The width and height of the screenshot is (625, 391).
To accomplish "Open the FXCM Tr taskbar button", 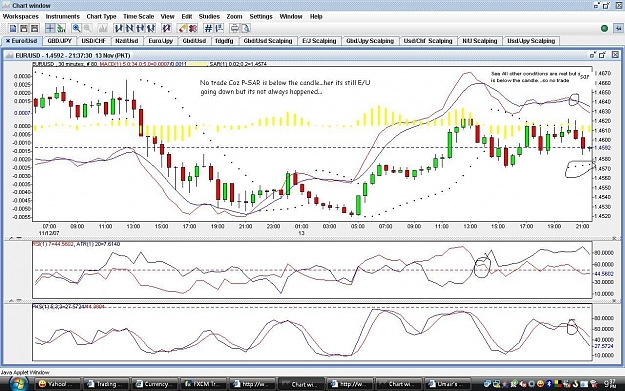I will click(204, 384).
